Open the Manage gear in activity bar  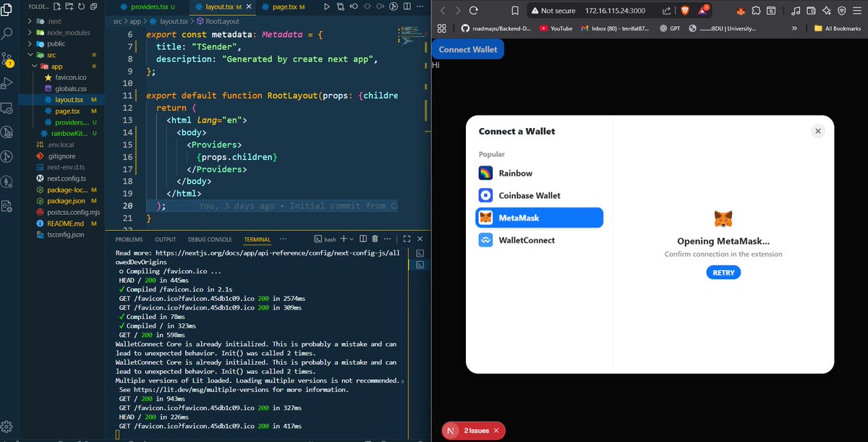tap(7, 425)
